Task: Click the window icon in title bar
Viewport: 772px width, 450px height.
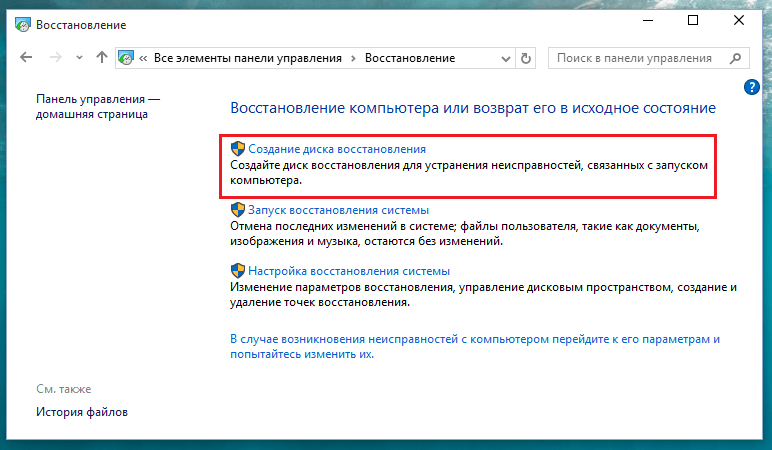Action: pyautogui.click(x=20, y=22)
